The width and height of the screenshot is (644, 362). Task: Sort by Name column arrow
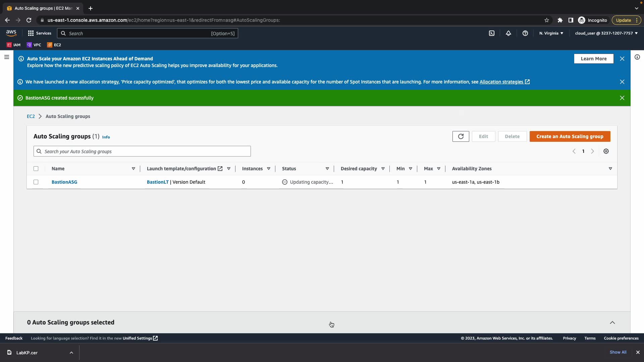coord(133,169)
